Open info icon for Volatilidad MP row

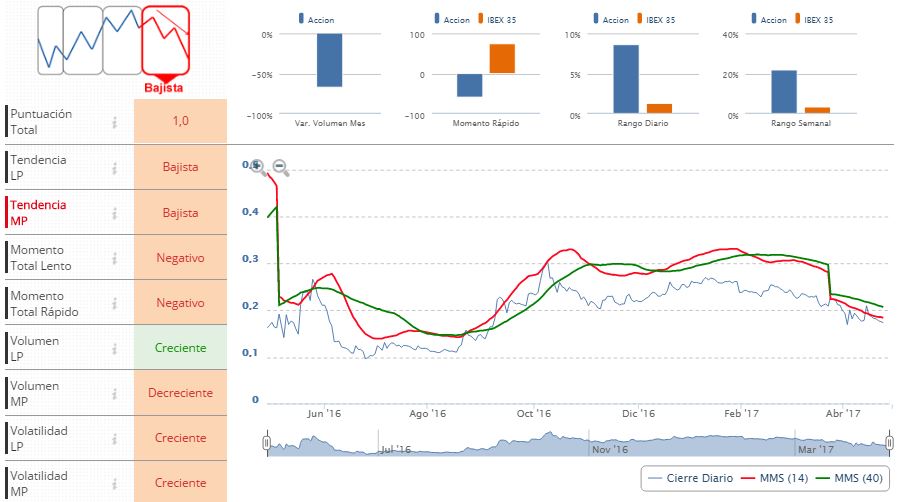tap(115, 484)
